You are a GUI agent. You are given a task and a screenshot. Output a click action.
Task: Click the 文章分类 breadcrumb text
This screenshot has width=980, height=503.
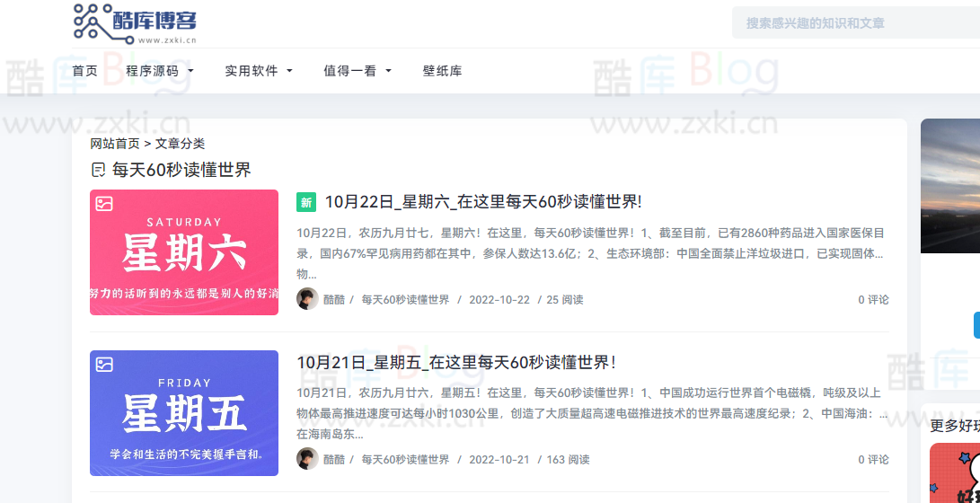pyautogui.click(x=180, y=144)
